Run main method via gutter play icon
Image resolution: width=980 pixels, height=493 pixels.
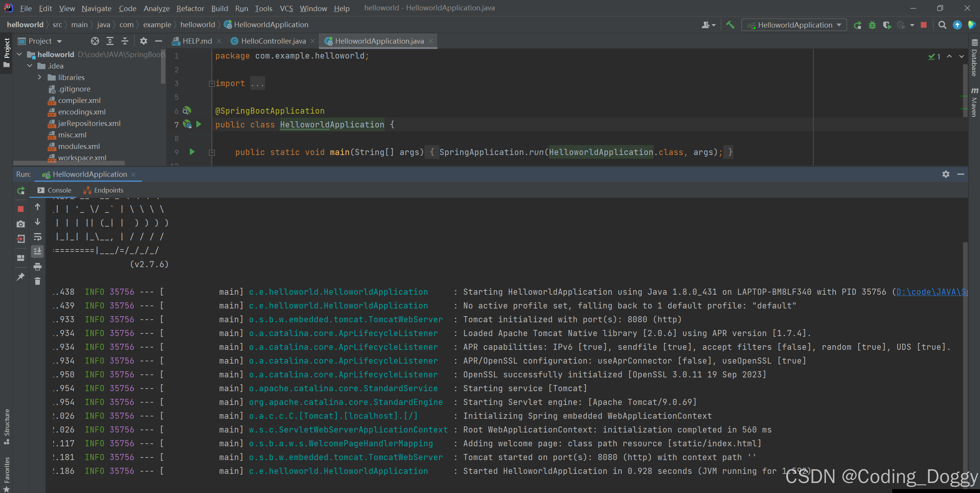click(192, 152)
